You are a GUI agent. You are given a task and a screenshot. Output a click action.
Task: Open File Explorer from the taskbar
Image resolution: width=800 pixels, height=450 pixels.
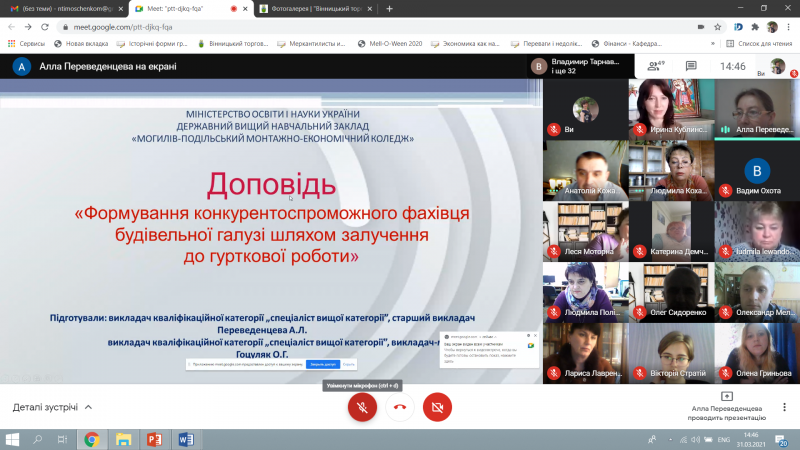[x=123, y=439]
